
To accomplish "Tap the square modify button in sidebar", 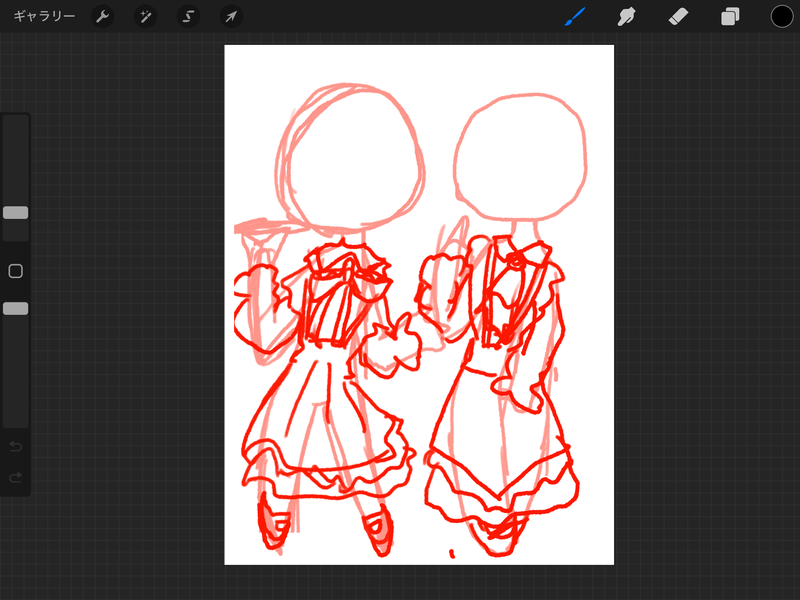I will [15, 271].
